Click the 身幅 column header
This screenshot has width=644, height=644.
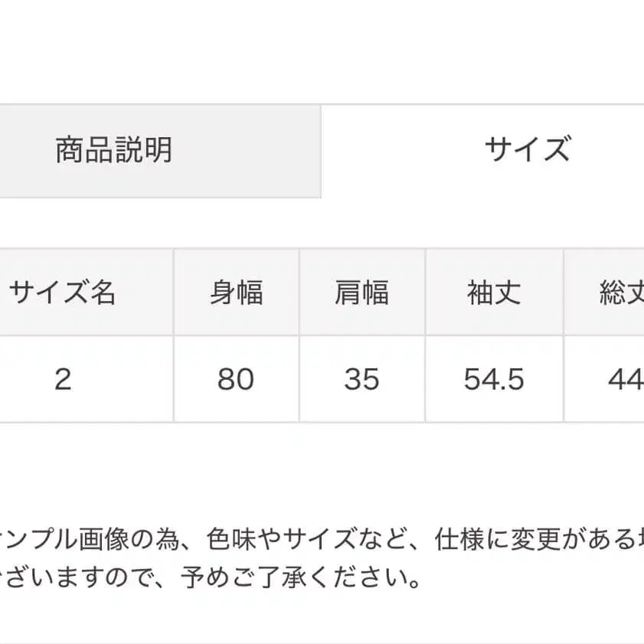pyautogui.click(x=235, y=293)
